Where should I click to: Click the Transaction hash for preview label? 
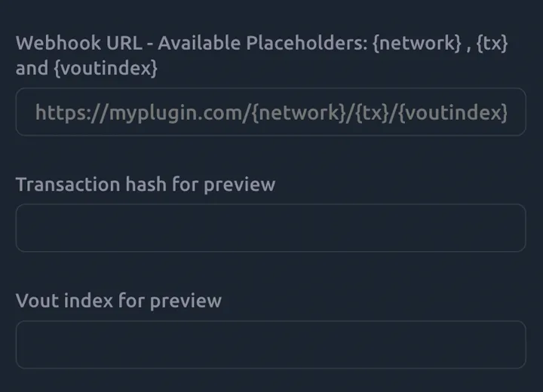146,184
